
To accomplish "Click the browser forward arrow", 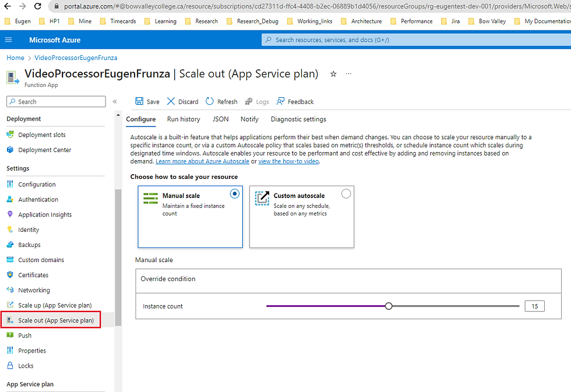I will tap(22, 6).
